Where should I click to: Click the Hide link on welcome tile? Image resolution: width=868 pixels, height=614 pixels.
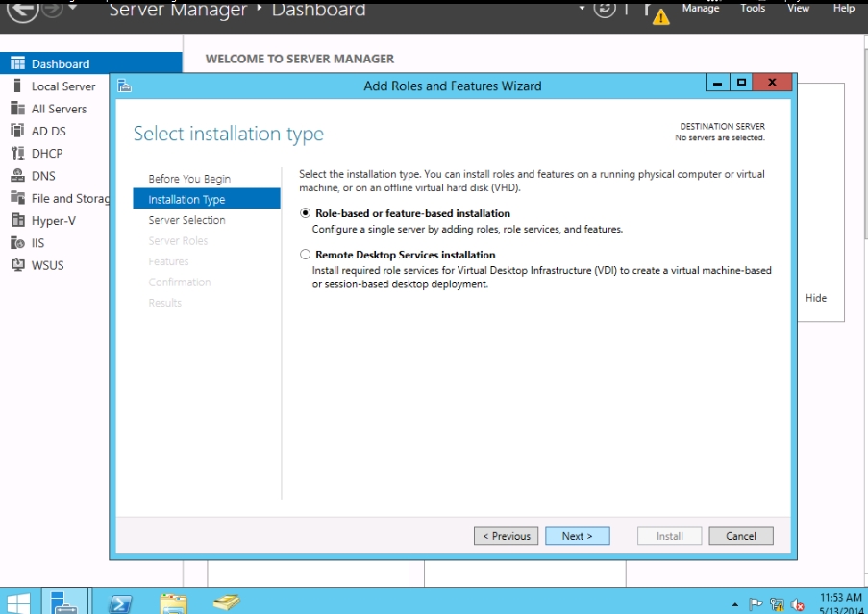click(x=816, y=298)
